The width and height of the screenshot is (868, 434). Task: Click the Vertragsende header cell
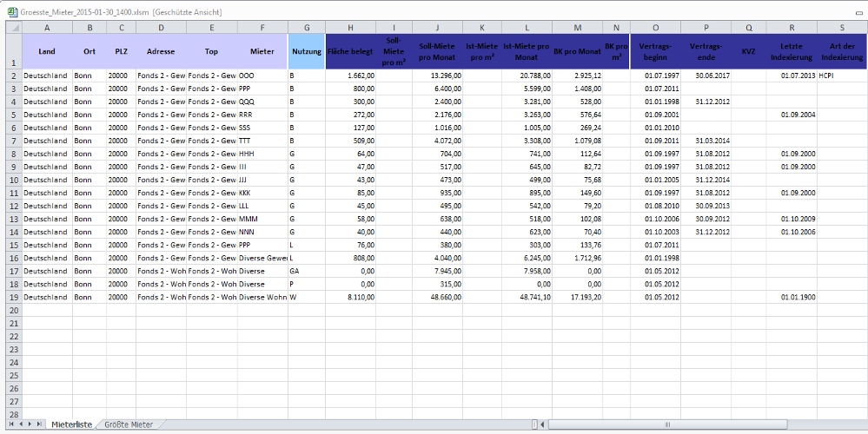pyautogui.click(x=706, y=51)
